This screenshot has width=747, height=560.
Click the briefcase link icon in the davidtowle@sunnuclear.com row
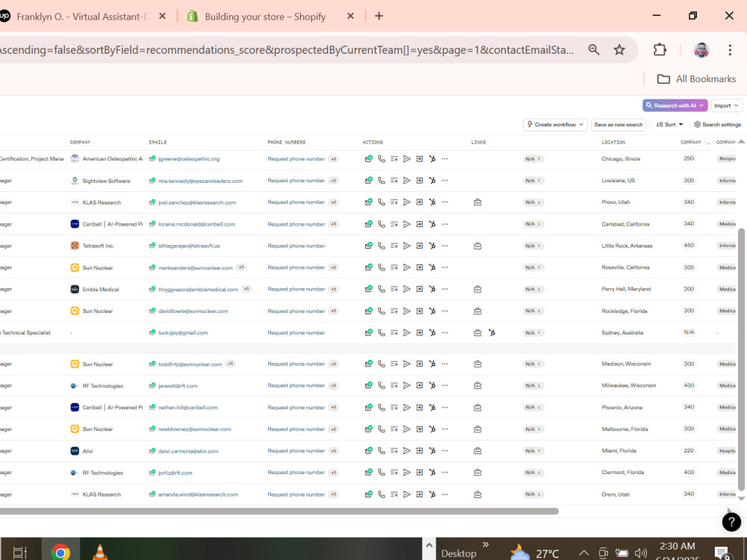(x=477, y=311)
